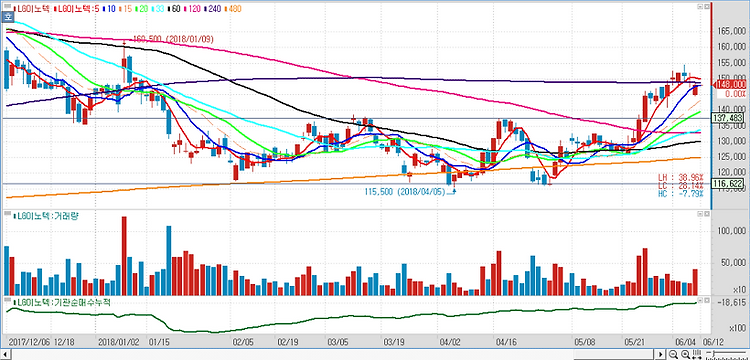Select the LG이노텍:5 moving average legend
750x360 pixels.
click(77, 9)
